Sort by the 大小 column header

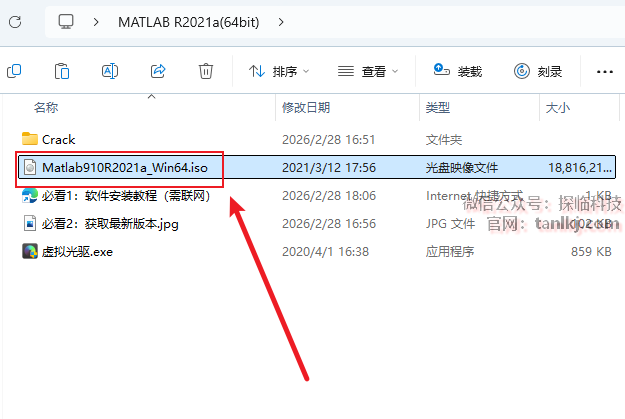558,107
